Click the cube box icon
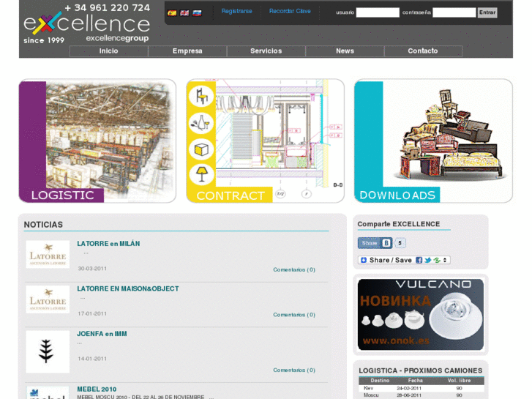Viewport: 532px width, 399px height. [x=201, y=149]
